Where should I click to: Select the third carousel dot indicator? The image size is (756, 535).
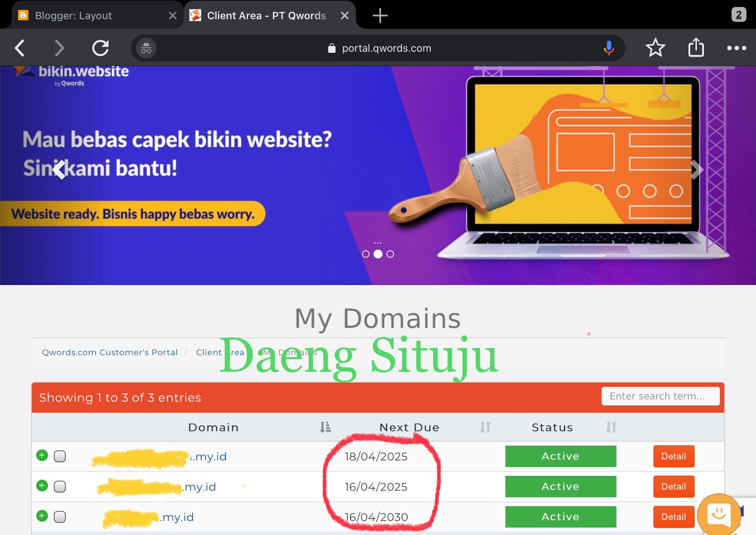(x=390, y=254)
